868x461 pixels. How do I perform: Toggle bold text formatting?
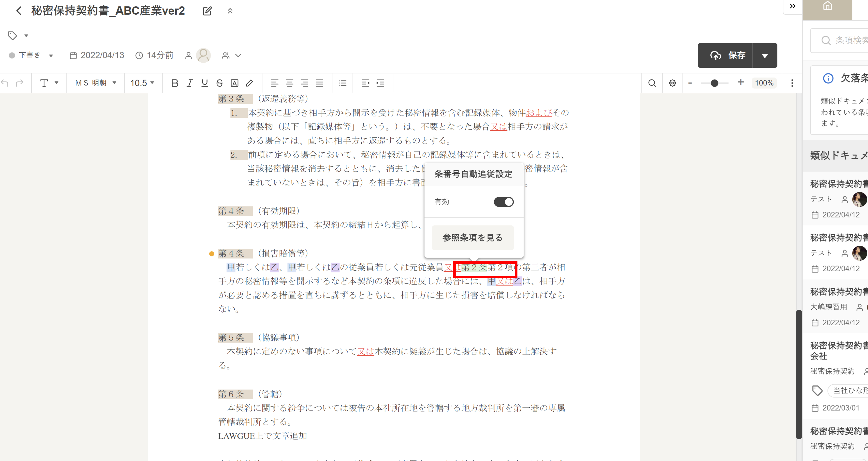pos(175,83)
